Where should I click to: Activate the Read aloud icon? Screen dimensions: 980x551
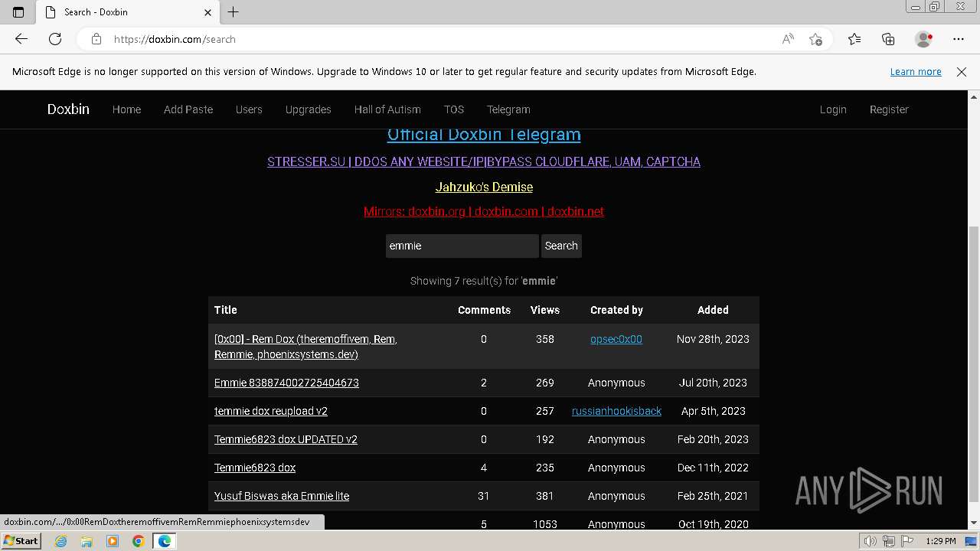[788, 39]
